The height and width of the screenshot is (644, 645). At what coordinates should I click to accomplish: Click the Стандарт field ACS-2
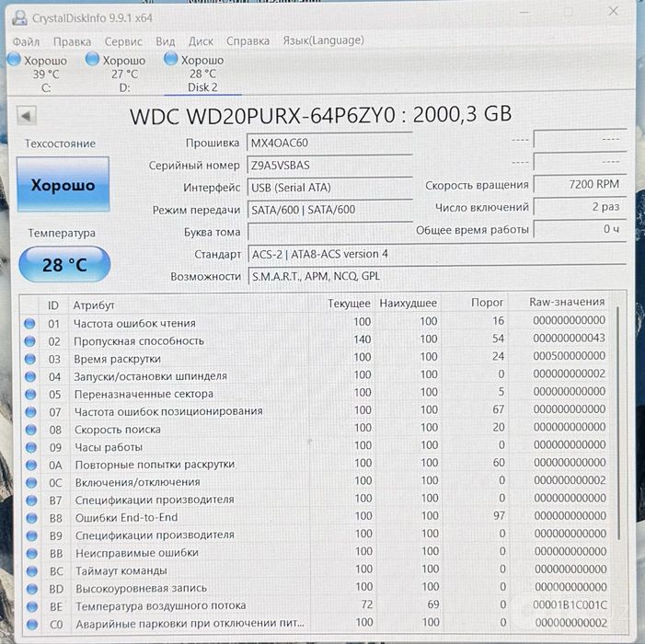[437, 254]
